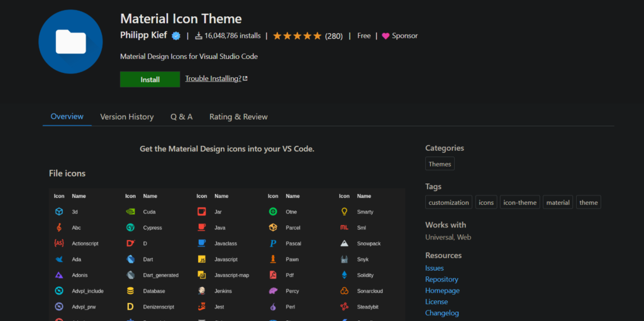Open the Repository resource link

pyautogui.click(x=441, y=279)
